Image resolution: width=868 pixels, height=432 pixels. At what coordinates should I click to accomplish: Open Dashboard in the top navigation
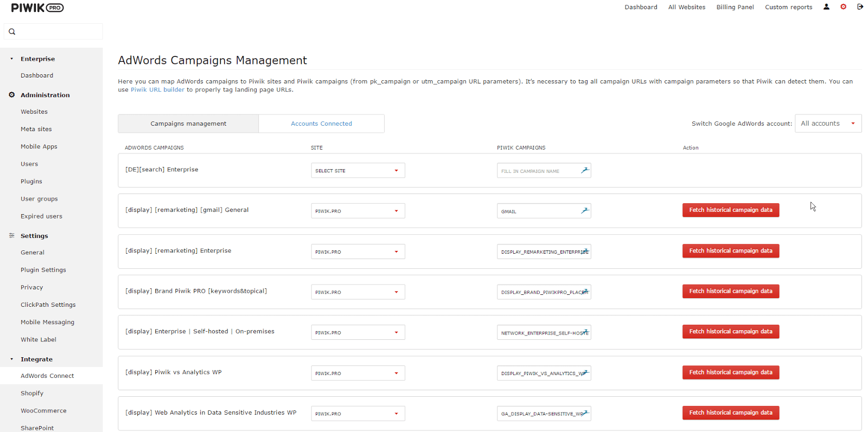641,7
